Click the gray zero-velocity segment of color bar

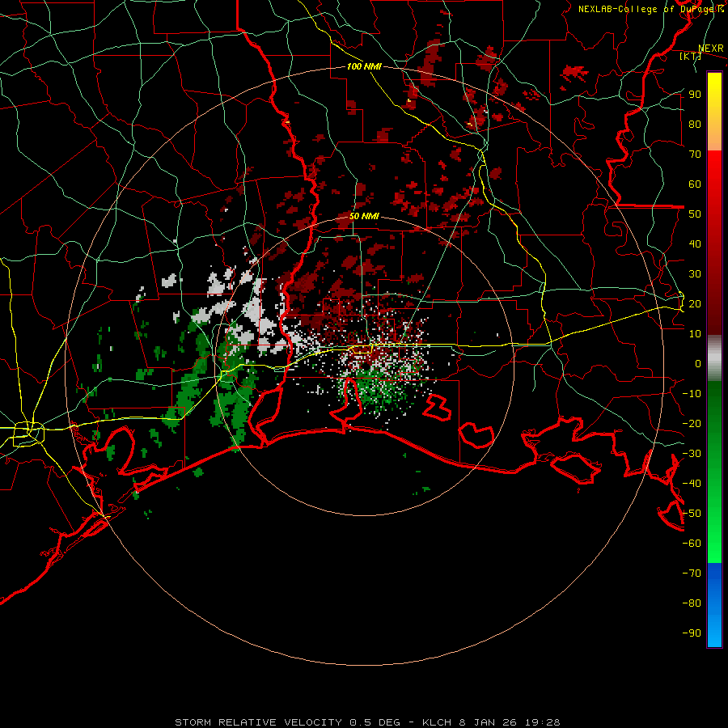pyautogui.click(x=714, y=358)
